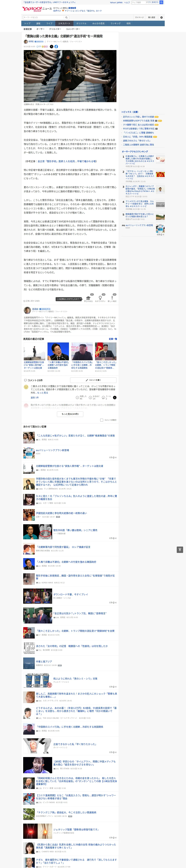Open the 有料 navigation tab

[129, 24]
